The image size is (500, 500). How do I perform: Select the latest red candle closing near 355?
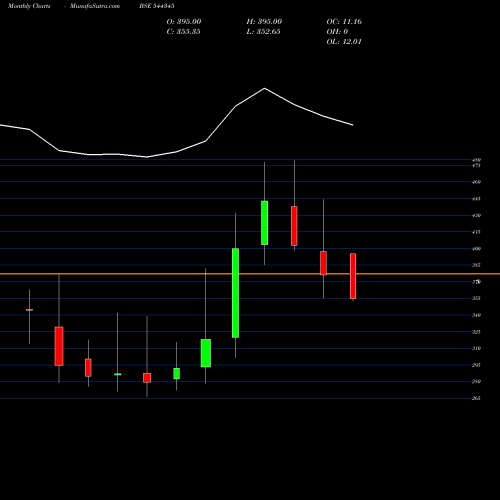tap(353, 276)
